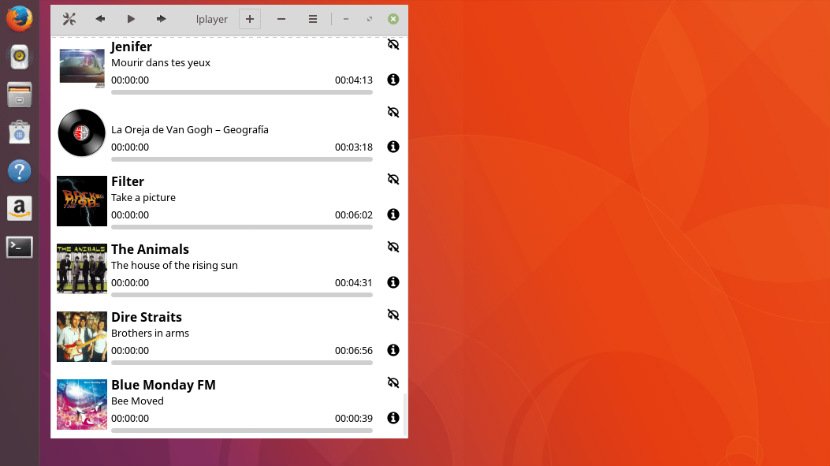Image resolution: width=830 pixels, height=466 pixels.
Task: Click the 00:04:31 duration value
Action: click(x=354, y=283)
